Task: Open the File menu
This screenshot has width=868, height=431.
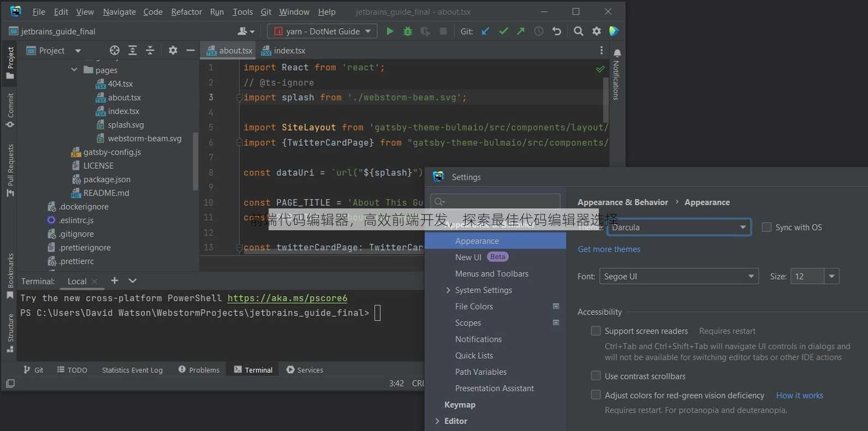Action: (x=39, y=11)
